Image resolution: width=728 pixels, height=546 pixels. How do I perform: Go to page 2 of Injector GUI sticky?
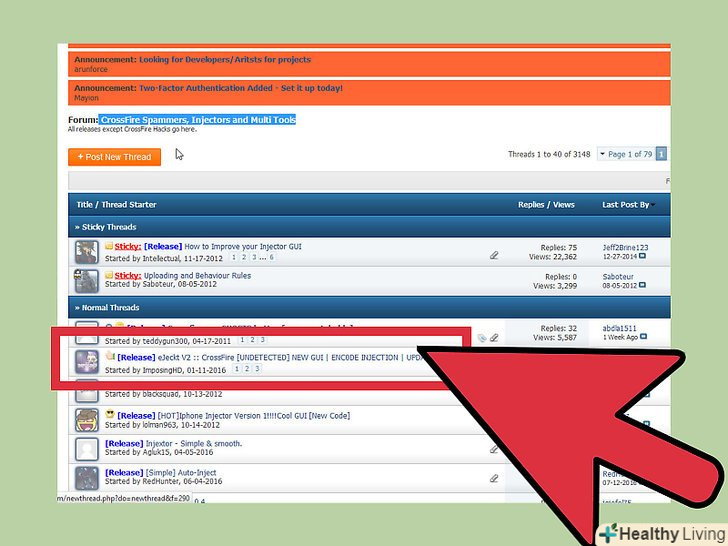tap(244, 257)
